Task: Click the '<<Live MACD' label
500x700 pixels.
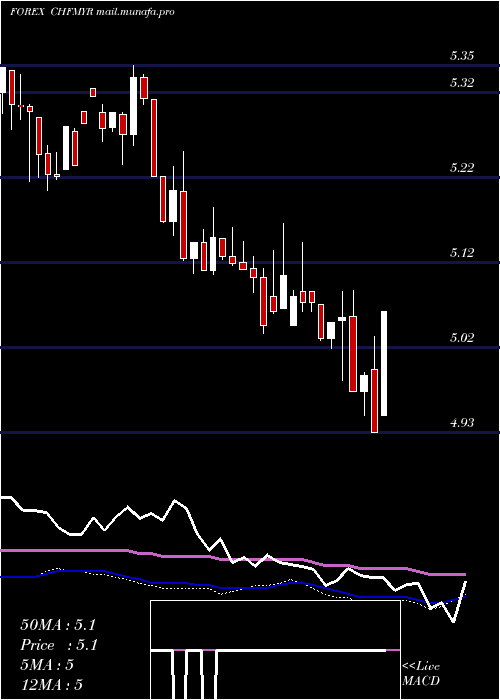Action: (421, 673)
